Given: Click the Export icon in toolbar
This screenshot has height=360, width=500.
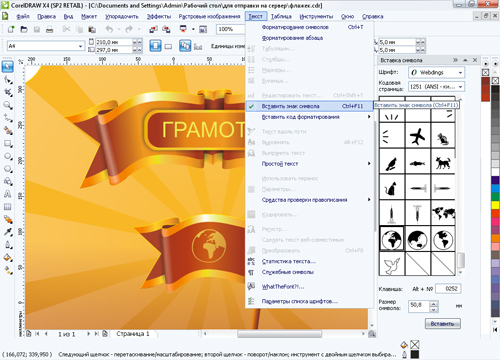Looking at the screenshot, I should point(166,29).
